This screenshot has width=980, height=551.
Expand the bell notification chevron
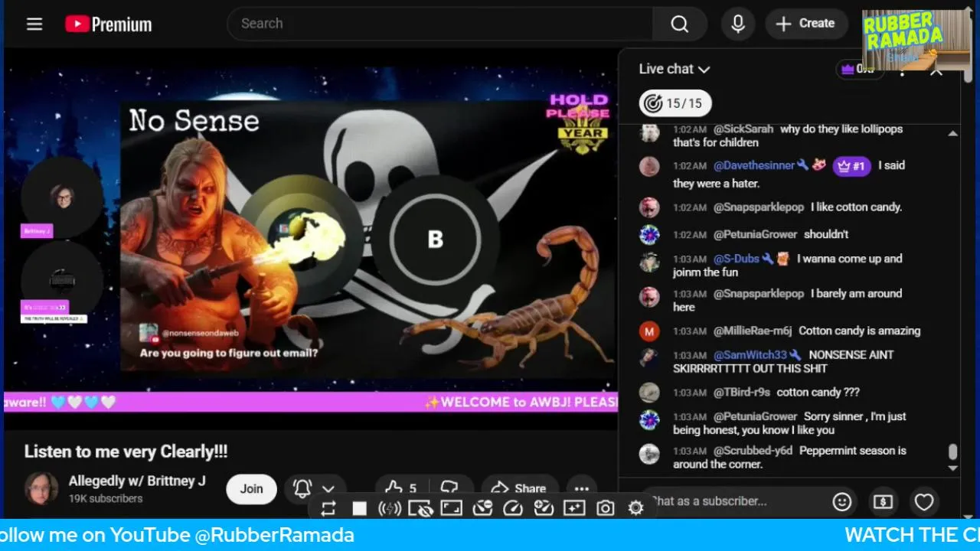328,488
